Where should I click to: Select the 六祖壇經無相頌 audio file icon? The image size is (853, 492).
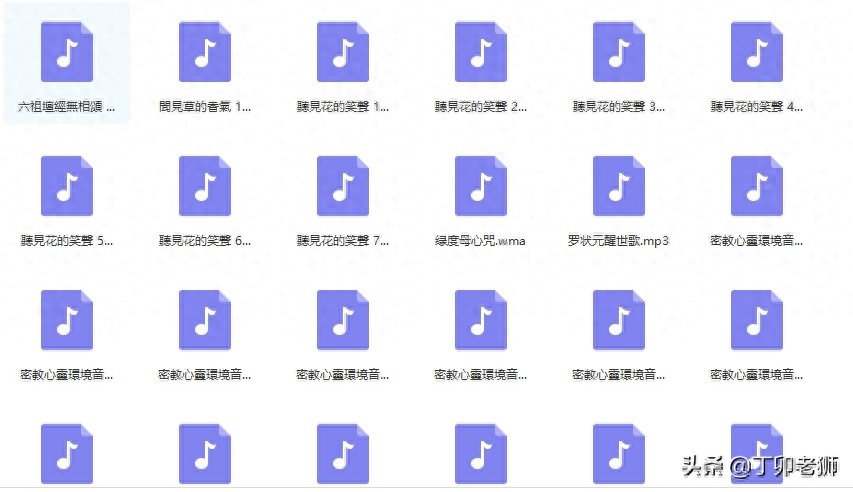click(x=67, y=52)
